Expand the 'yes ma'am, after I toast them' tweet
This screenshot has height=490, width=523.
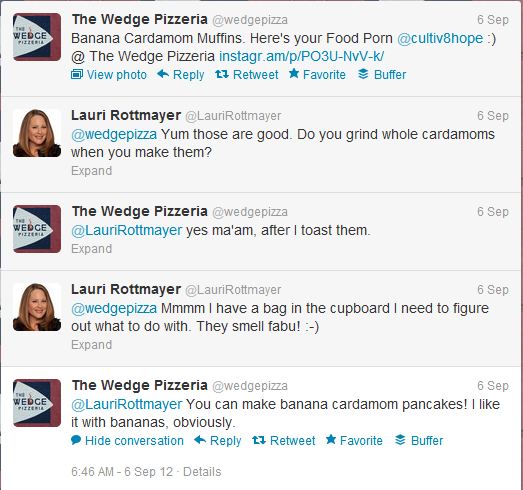[91, 249]
